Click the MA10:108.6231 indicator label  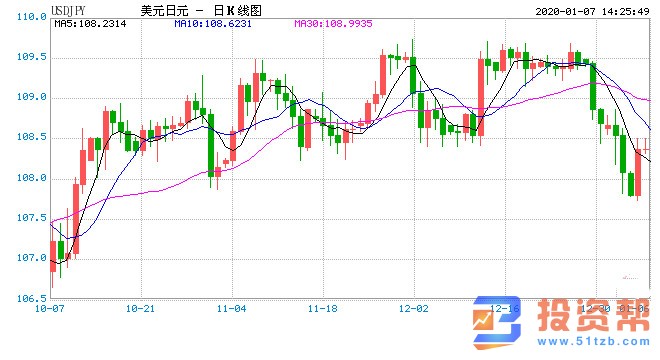[x=213, y=24]
